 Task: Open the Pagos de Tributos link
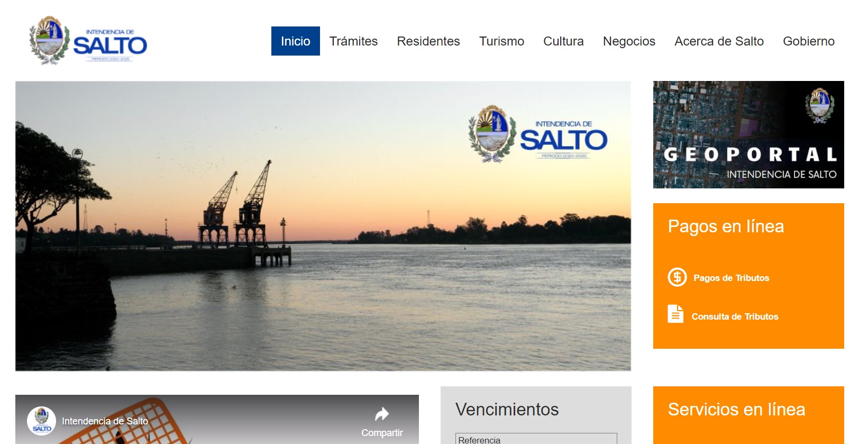[731, 278]
